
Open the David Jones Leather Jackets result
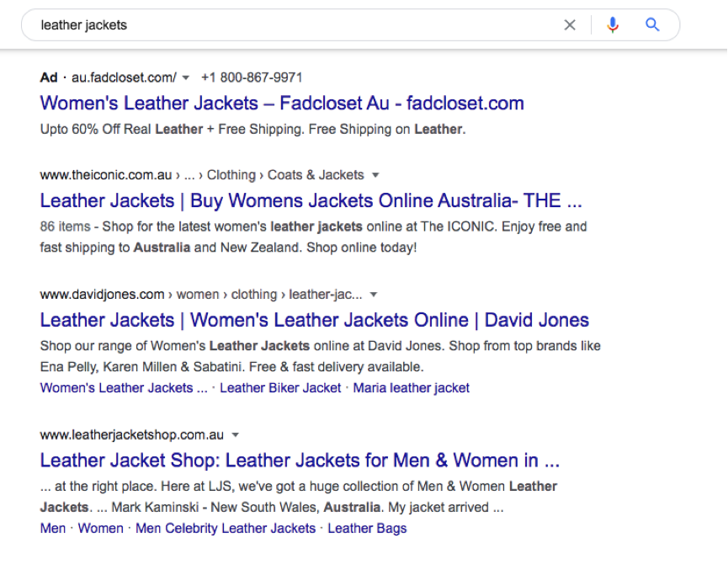click(314, 320)
